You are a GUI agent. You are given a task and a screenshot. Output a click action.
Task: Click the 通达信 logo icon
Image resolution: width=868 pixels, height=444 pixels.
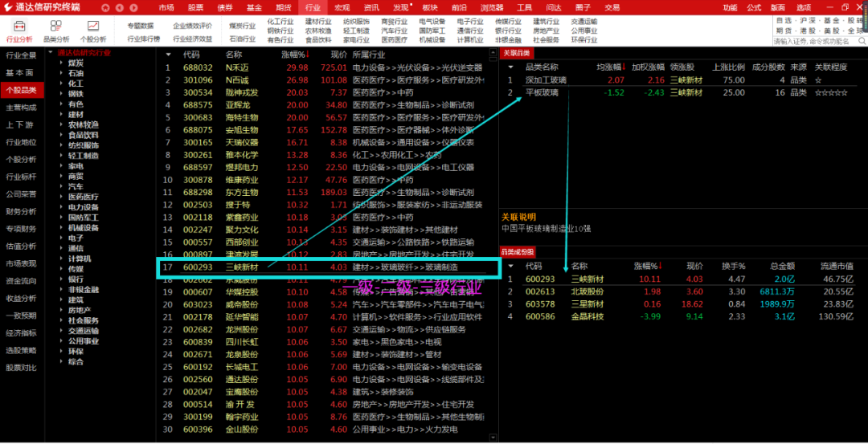(8, 7)
